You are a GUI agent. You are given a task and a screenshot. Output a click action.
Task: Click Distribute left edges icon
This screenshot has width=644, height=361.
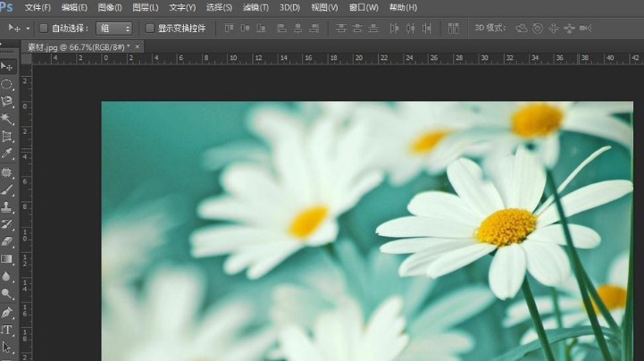394,29
